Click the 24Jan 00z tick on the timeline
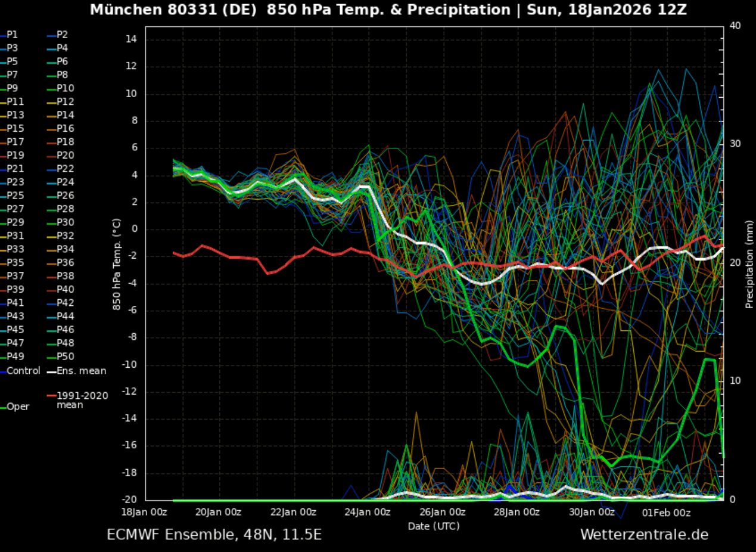 point(367,511)
